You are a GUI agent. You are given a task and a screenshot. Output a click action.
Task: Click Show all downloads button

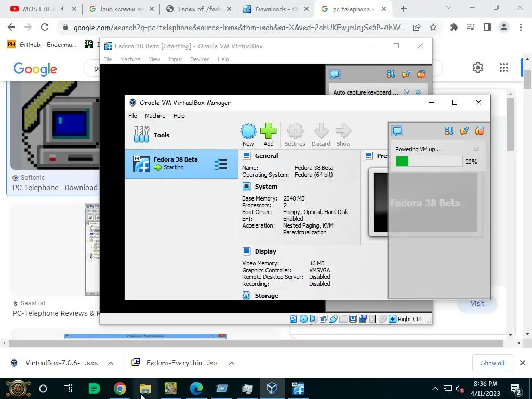[x=493, y=363]
